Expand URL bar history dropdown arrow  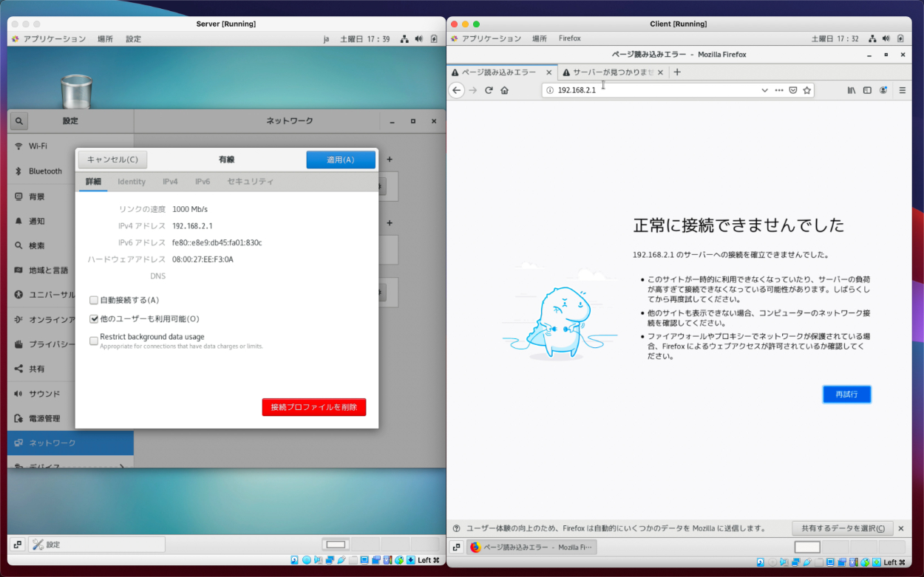764,90
